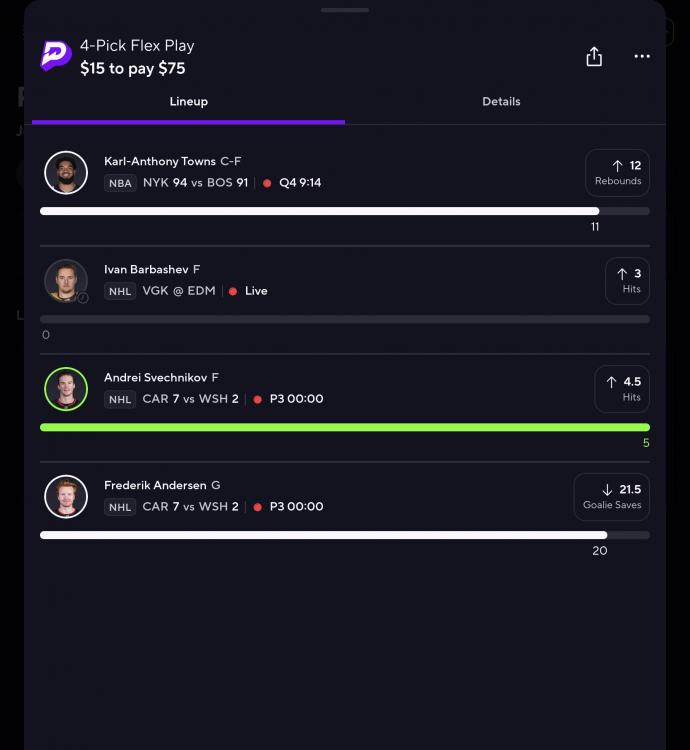Click Barbashev's NHL league tag
The height and width of the screenshot is (750, 690).
pos(120,291)
